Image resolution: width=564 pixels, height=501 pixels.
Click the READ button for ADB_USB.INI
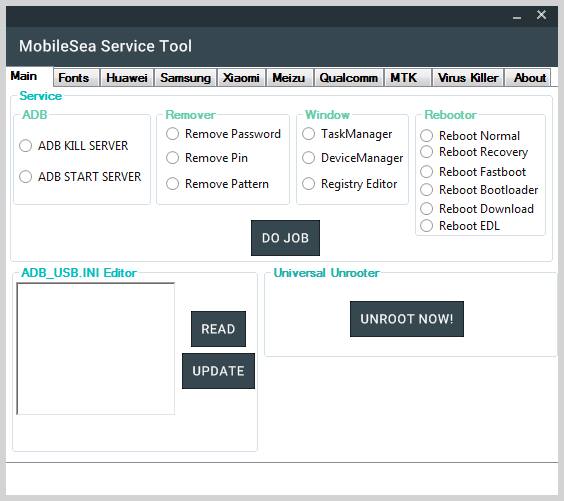[218, 329]
